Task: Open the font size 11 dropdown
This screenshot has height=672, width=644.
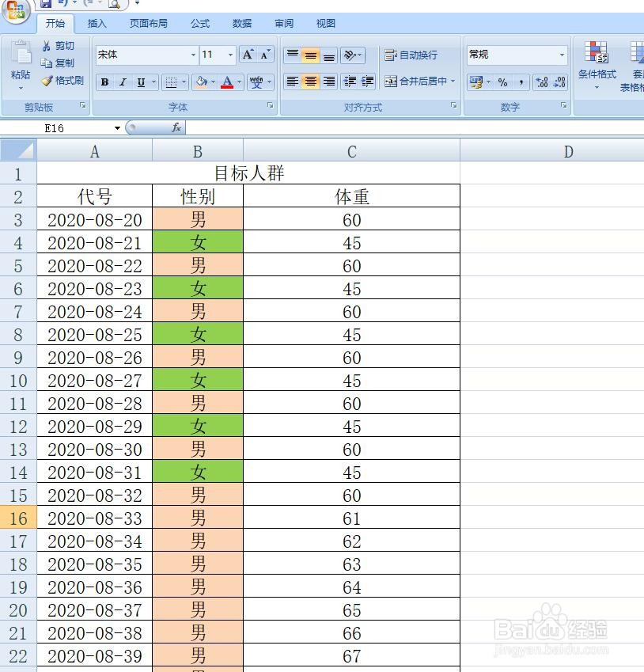Action: [230, 55]
